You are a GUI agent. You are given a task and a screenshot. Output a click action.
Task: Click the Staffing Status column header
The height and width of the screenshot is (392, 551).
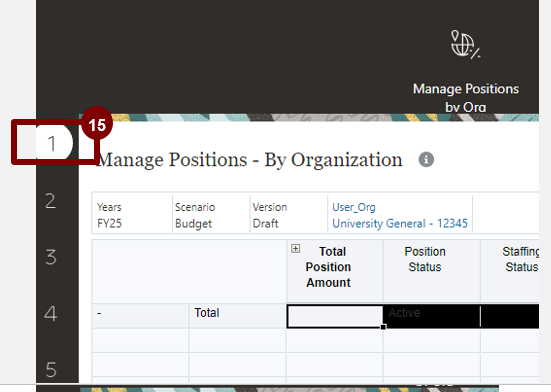point(510,271)
